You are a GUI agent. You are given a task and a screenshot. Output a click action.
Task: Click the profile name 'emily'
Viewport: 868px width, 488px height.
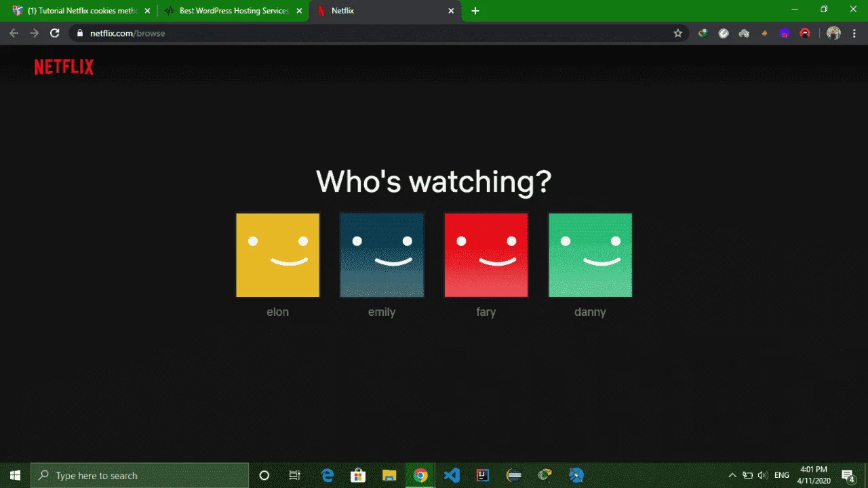point(382,312)
